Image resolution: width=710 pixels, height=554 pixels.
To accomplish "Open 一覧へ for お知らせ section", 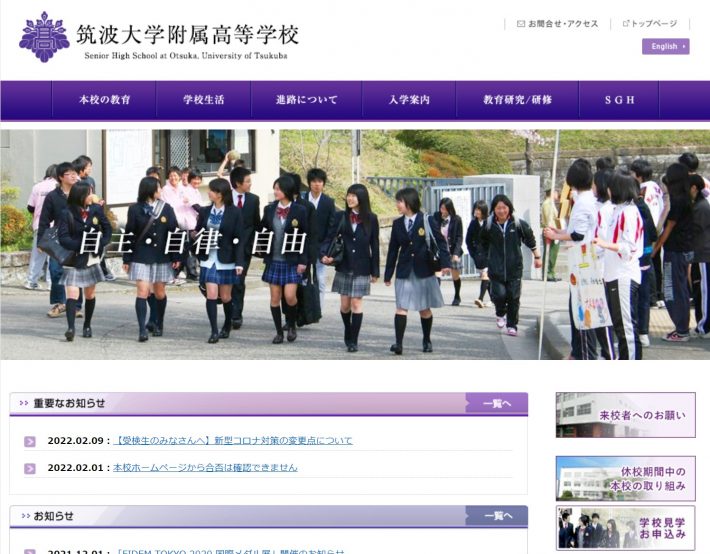I will point(497,516).
